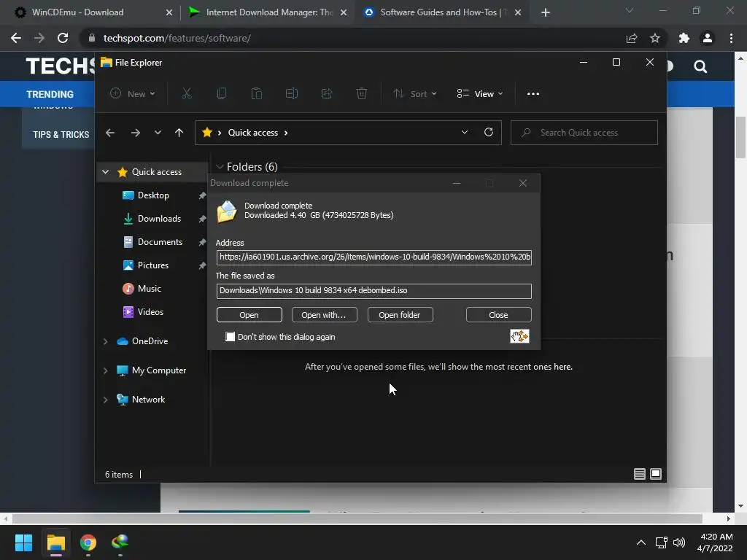Click the volume speaker icon in system tray

point(679,542)
